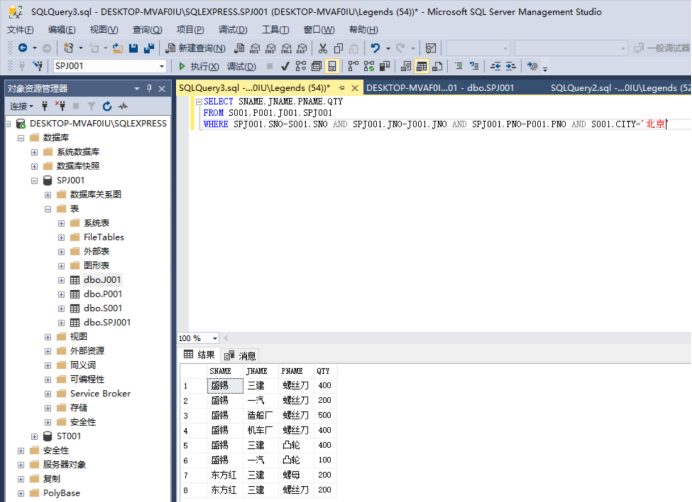The height and width of the screenshot is (502, 692).
Task: Click the Object Explorer filter funnel icon
Action: point(91,106)
